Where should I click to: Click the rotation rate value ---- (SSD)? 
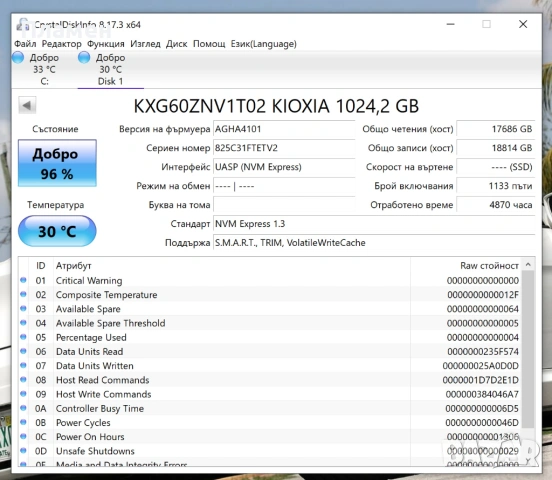(496, 167)
